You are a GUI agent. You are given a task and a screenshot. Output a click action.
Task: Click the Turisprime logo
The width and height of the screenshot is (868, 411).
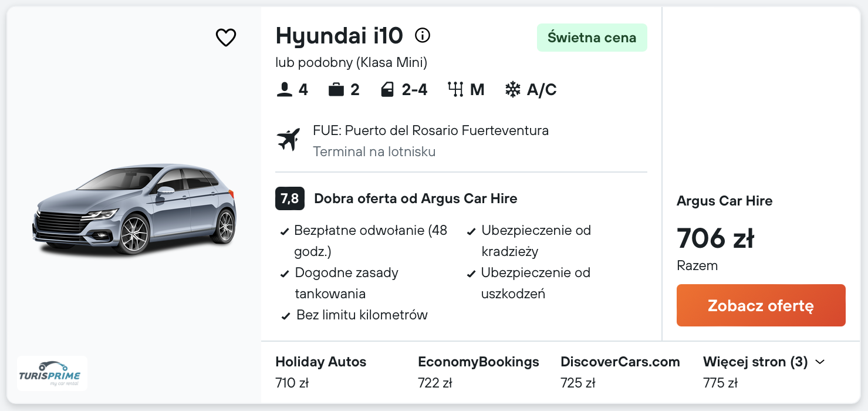tap(52, 373)
